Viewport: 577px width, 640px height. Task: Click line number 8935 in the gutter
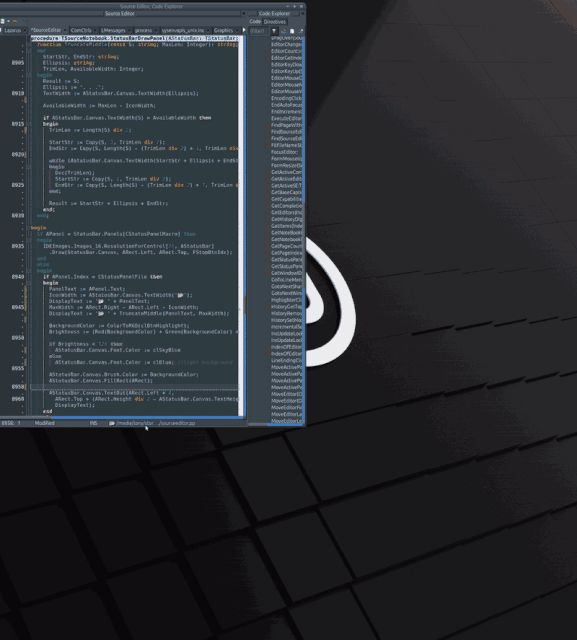[x=18, y=246]
